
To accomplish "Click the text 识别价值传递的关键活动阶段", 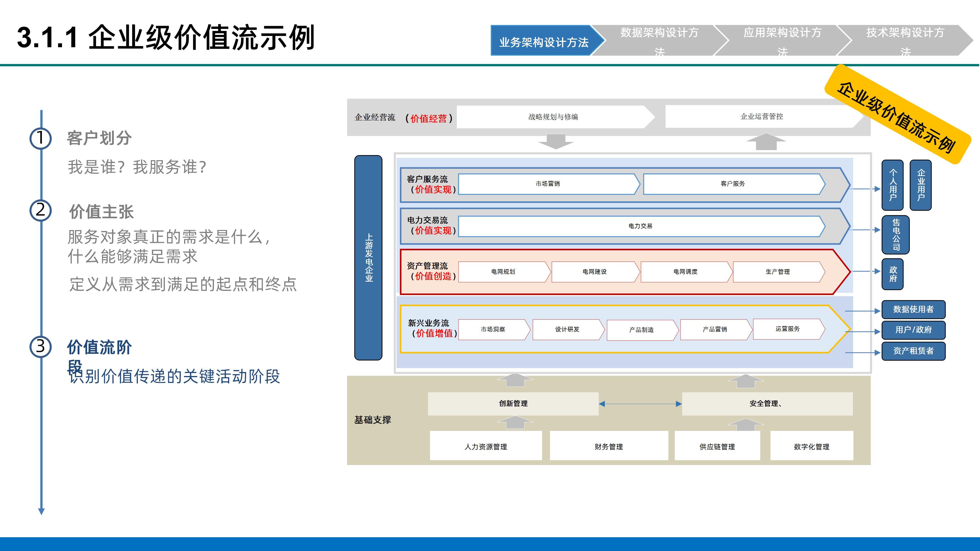I will [174, 377].
